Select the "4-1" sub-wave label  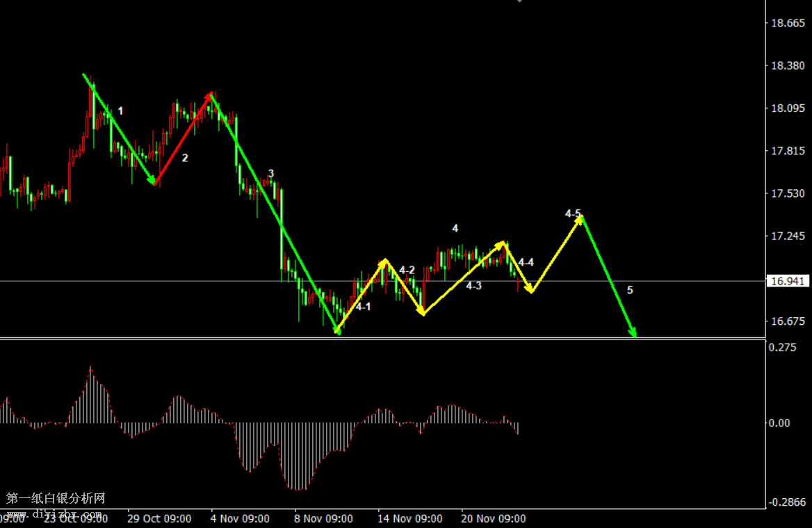pos(363,307)
